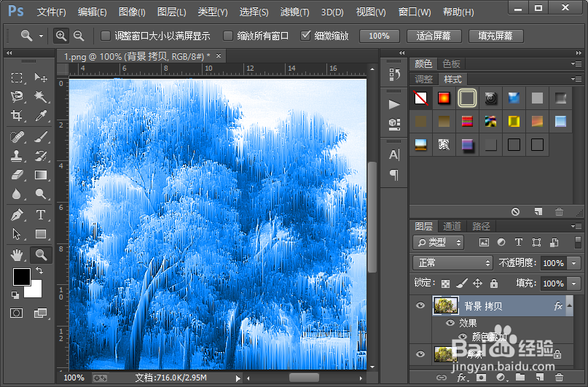Viewport: 588px width, 387px height.
Task: Select the Clone Stamp tool
Action: (17, 156)
